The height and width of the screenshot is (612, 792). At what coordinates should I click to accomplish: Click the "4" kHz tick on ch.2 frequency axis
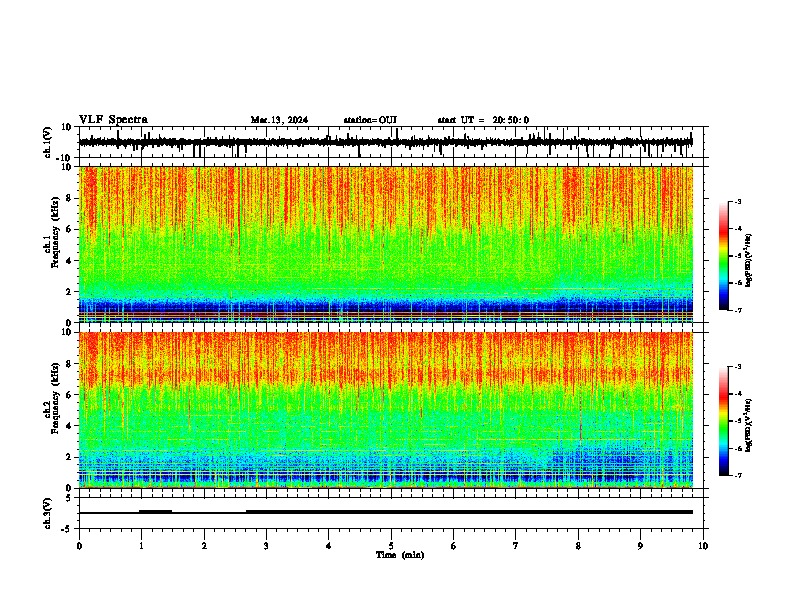69,426
